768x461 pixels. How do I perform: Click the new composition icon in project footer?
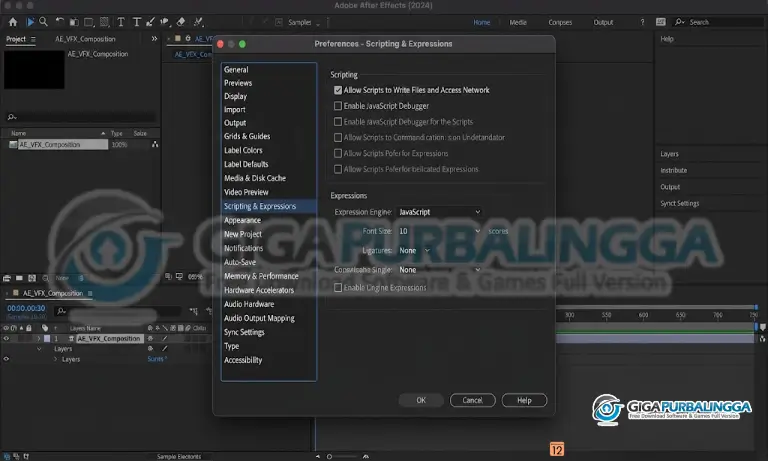click(x=32, y=278)
